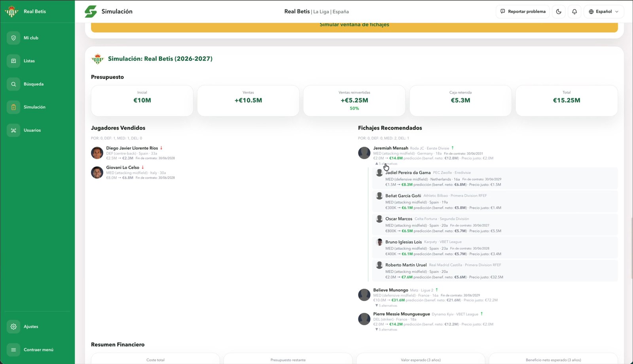Click Believe Munongo avatar
The image size is (633, 364).
(364, 295)
